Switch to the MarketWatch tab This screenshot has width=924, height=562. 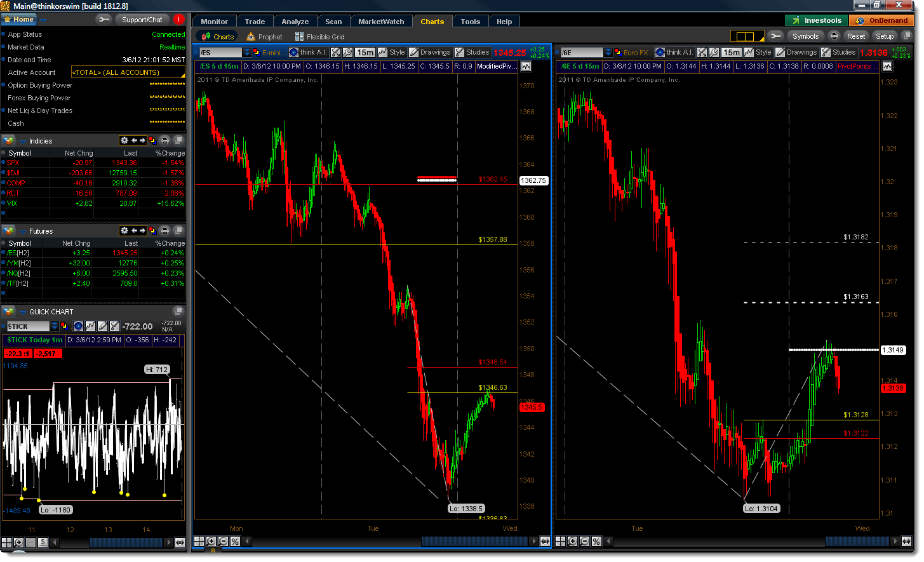pos(381,22)
